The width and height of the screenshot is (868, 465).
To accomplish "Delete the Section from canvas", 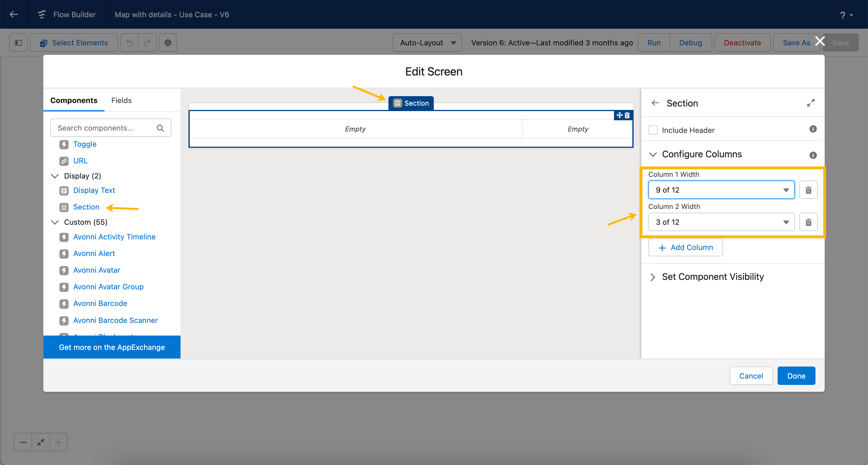I will 627,115.
